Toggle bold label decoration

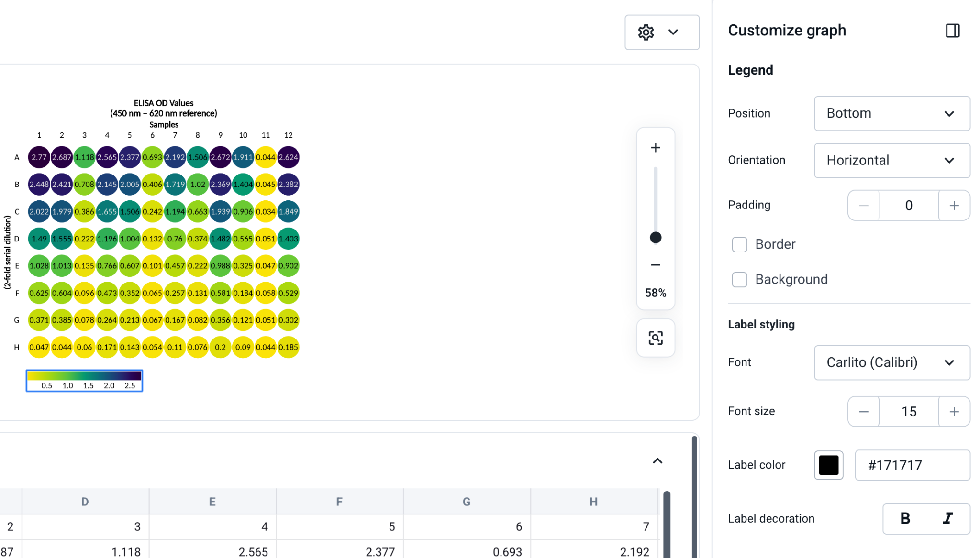[905, 518]
